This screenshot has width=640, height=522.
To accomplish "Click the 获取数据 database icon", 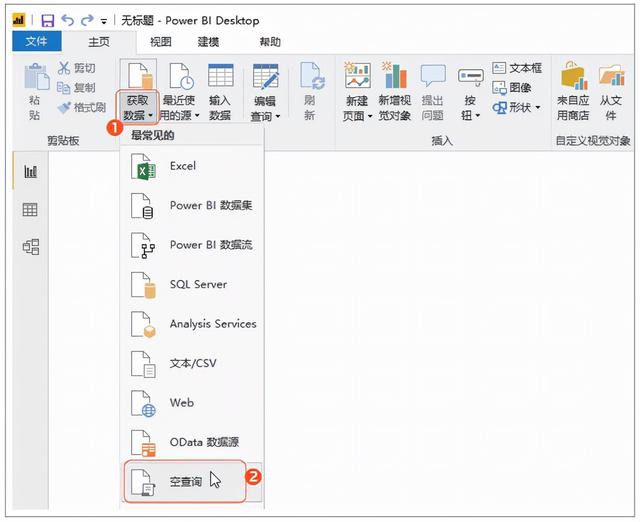I will [140, 76].
